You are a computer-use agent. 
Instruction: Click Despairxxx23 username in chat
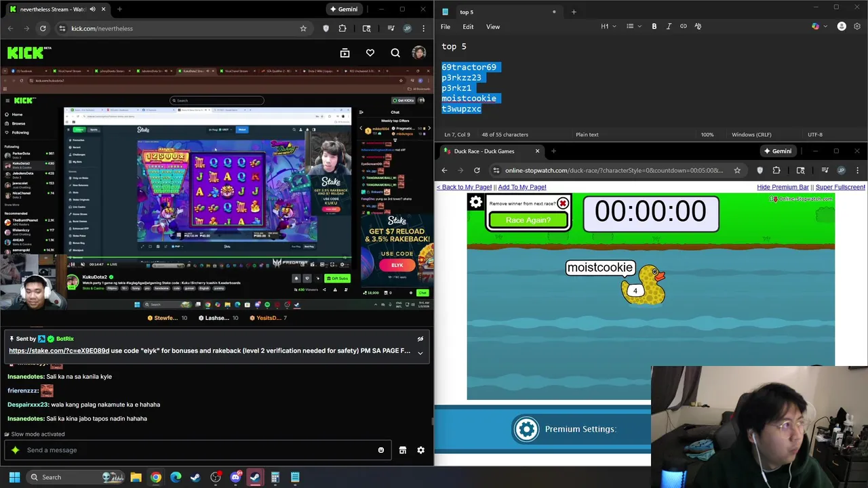click(28, 405)
